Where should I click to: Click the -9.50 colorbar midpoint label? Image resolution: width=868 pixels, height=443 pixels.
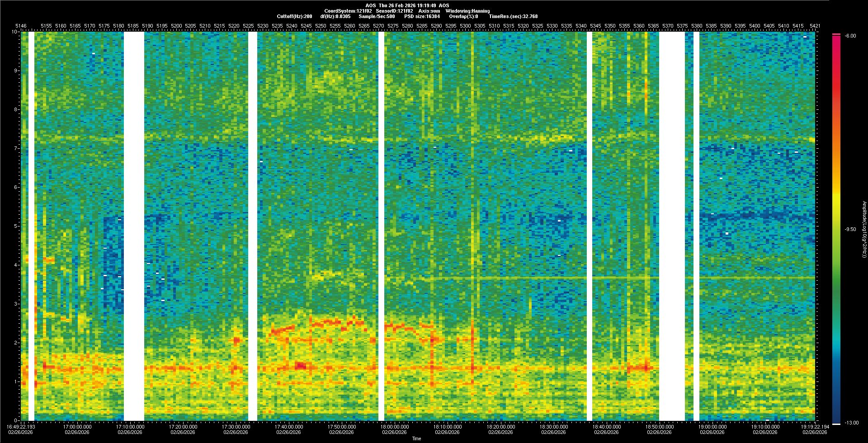tap(850, 229)
